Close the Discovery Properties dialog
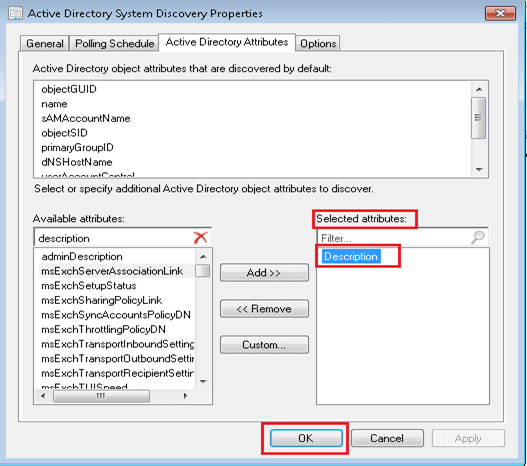The height and width of the screenshot is (466, 527). [x=500, y=13]
